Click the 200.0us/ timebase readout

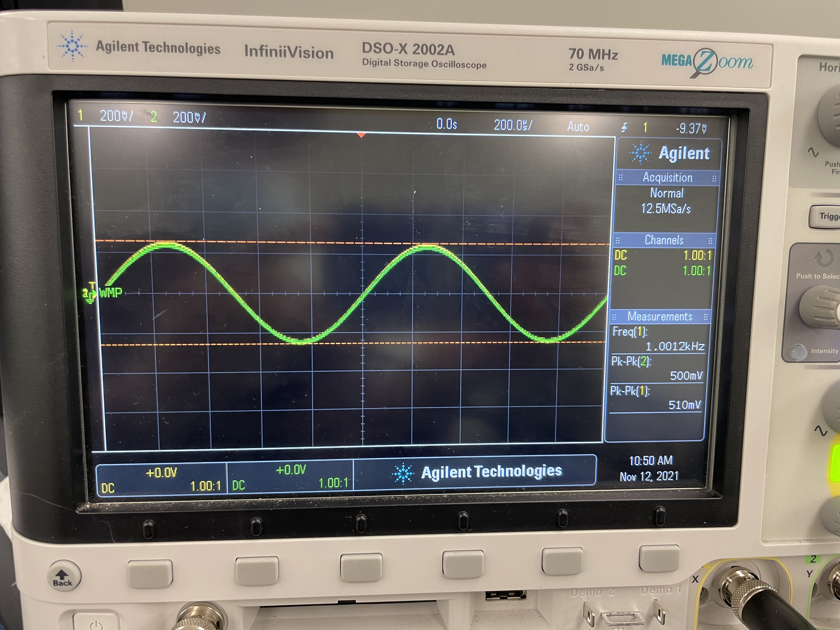(513, 125)
